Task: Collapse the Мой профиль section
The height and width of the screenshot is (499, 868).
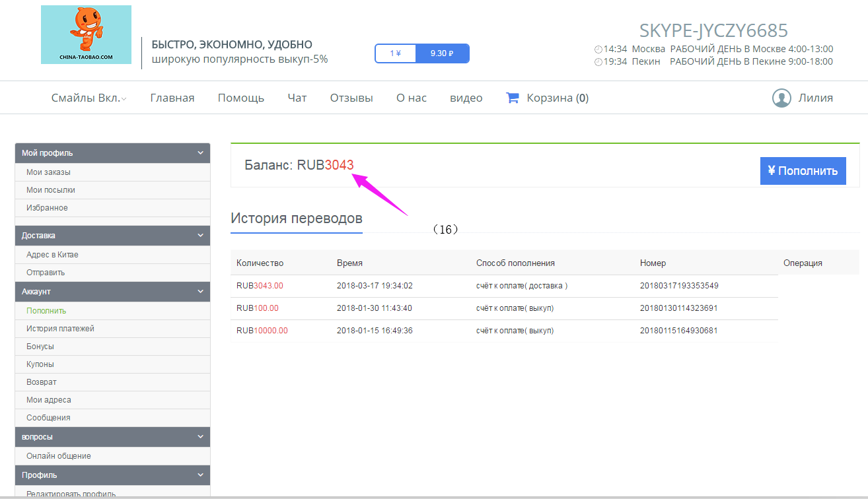Action: tap(201, 153)
